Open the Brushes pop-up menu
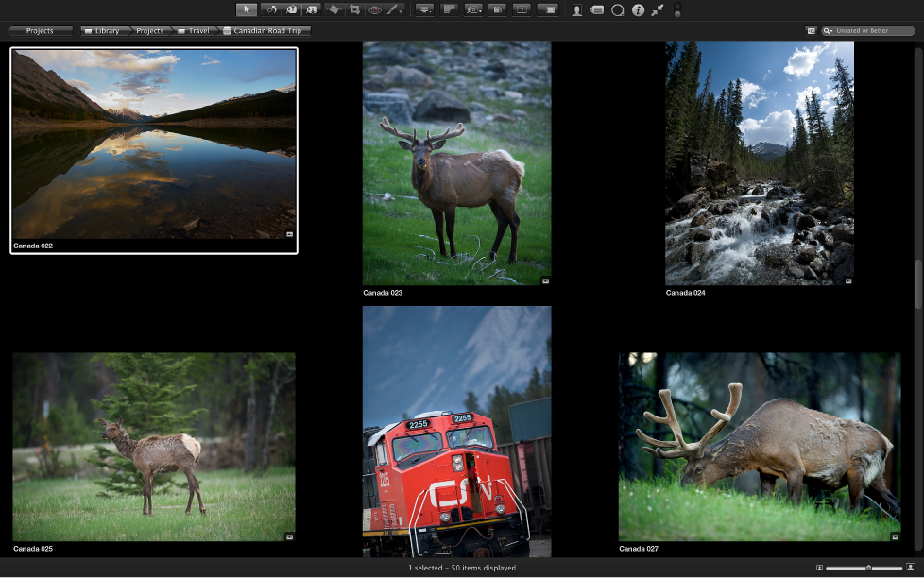The height and width of the screenshot is (578, 924). 396,9
